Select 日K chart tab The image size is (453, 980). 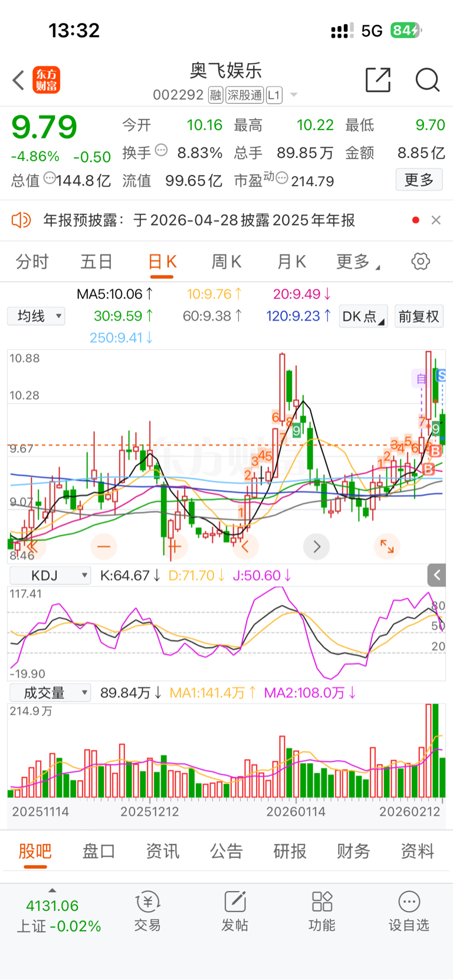tap(162, 262)
